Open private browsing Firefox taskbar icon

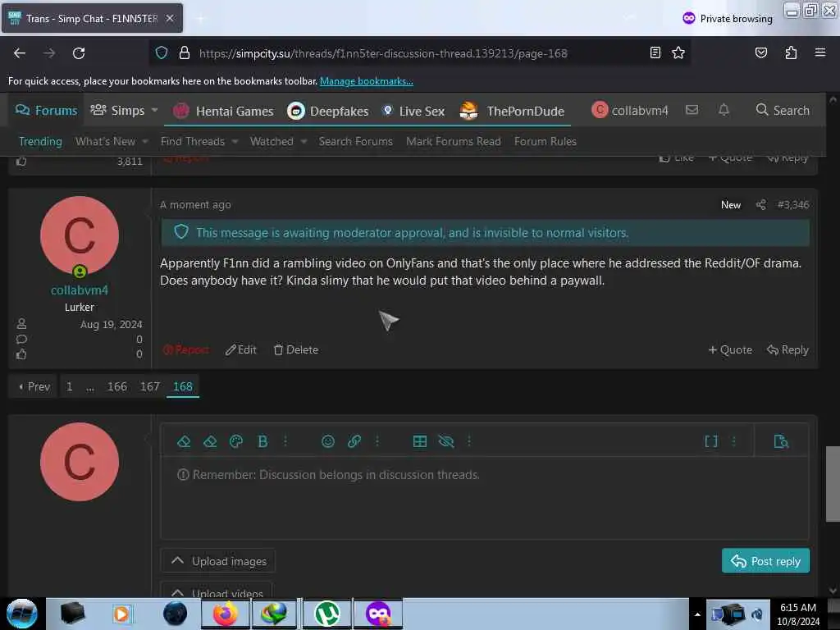tap(377, 614)
